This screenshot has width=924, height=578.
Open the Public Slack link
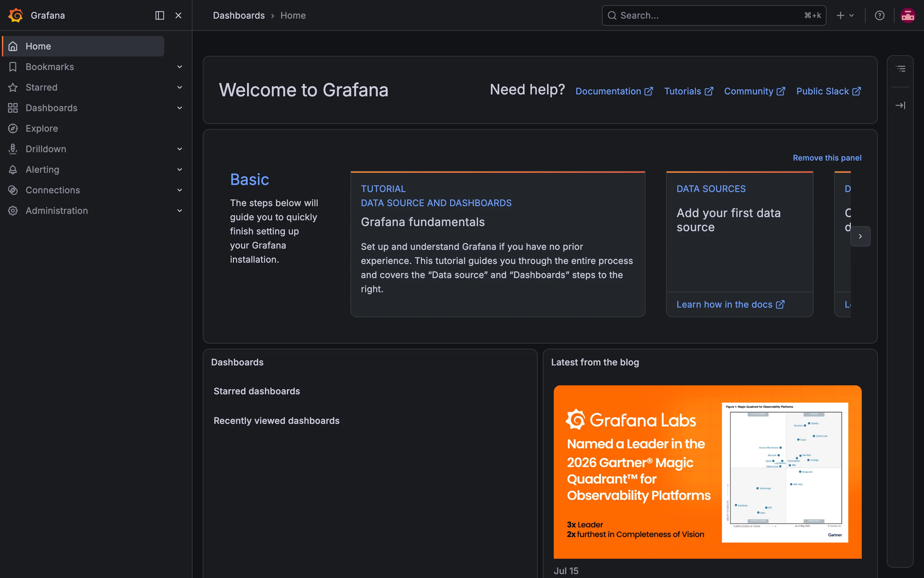828,92
